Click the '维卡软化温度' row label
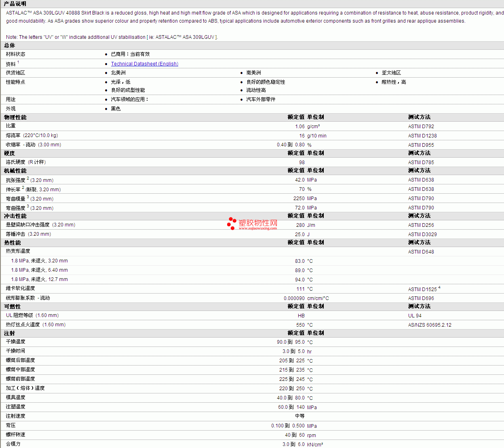Screen dimensions: 504x448 (20, 288)
